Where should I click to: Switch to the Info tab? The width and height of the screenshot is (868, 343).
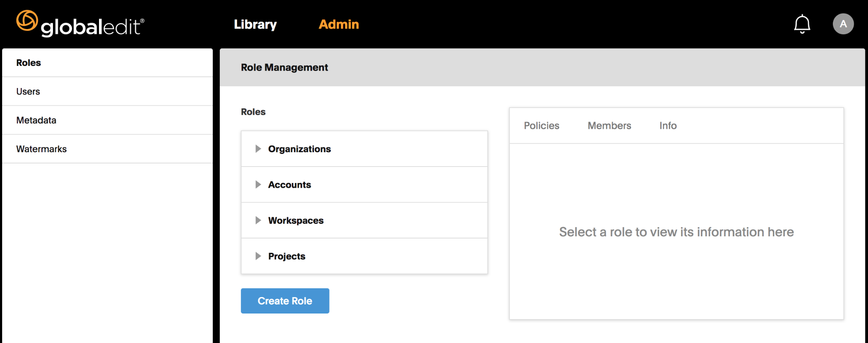coord(668,126)
